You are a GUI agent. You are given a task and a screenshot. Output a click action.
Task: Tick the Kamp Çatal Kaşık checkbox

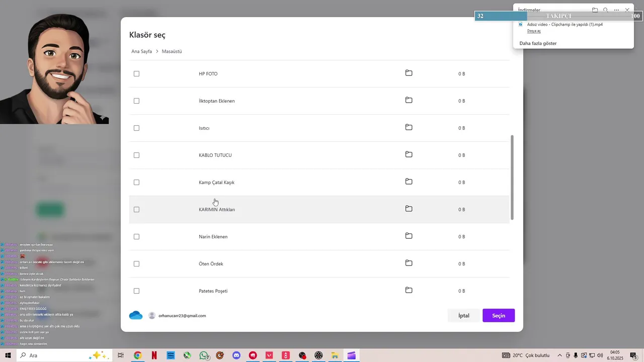click(136, 182)
